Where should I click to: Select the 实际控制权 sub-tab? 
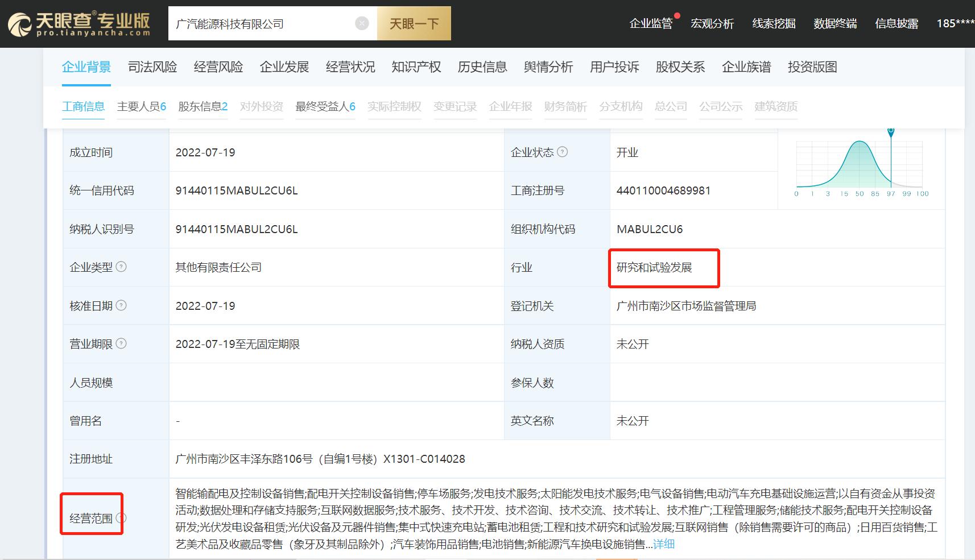click(394, 106)
